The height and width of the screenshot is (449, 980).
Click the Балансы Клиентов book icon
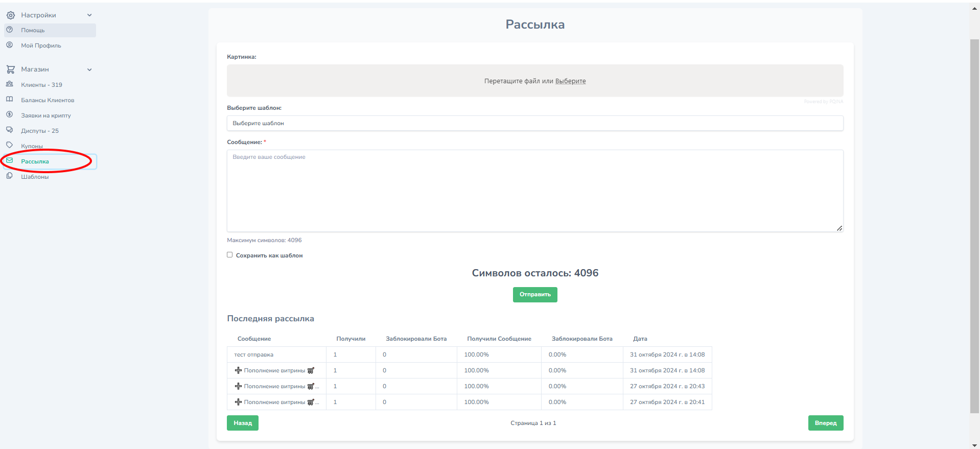(x=10, y=100)
